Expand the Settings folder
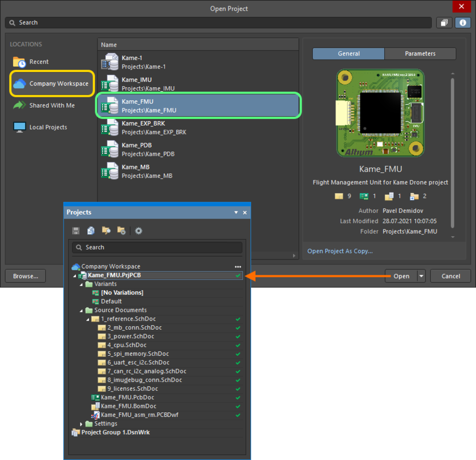The height and width of the screenshot is (460, 476). pyautogui.click(x=81, y=423)
